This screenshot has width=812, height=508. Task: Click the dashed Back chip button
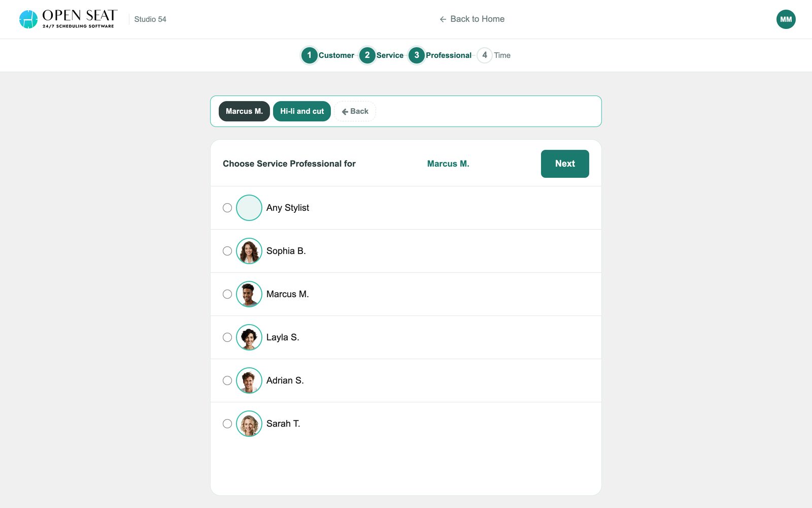[355, 111]
